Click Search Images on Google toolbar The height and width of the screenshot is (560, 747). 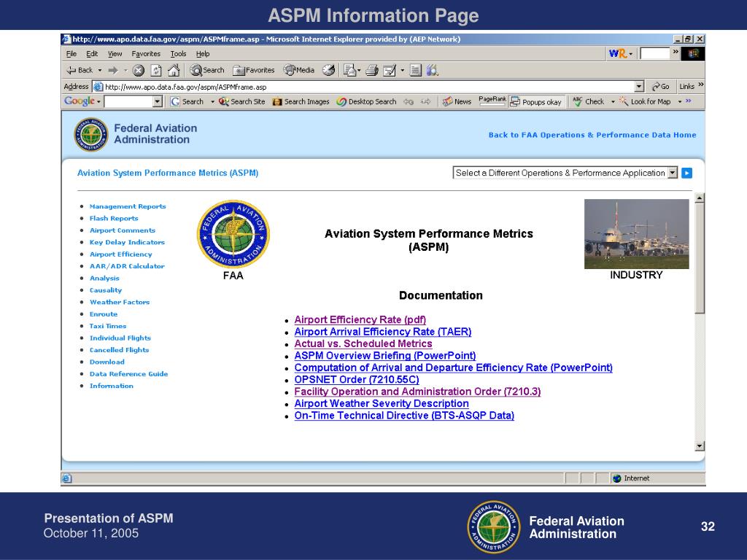point(301,101)
